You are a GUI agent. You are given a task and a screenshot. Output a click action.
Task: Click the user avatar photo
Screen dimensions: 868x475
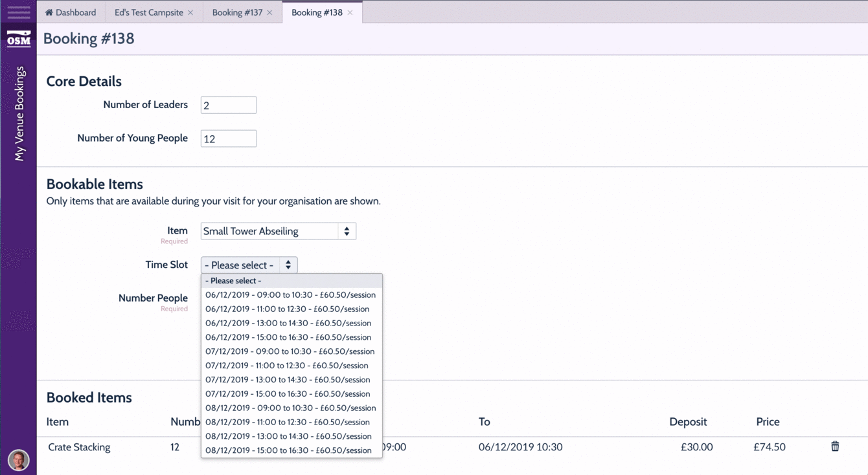coord(18,459)
